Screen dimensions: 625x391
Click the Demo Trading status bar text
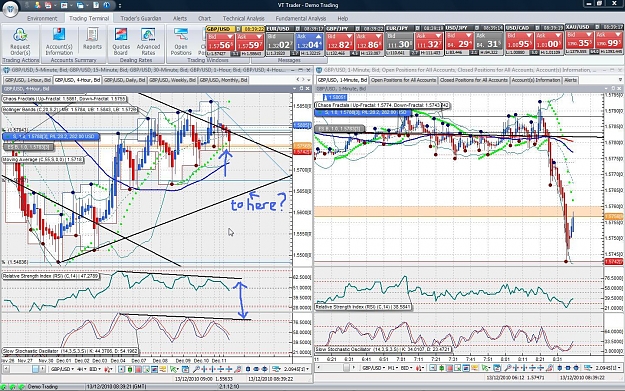(43, 387)
